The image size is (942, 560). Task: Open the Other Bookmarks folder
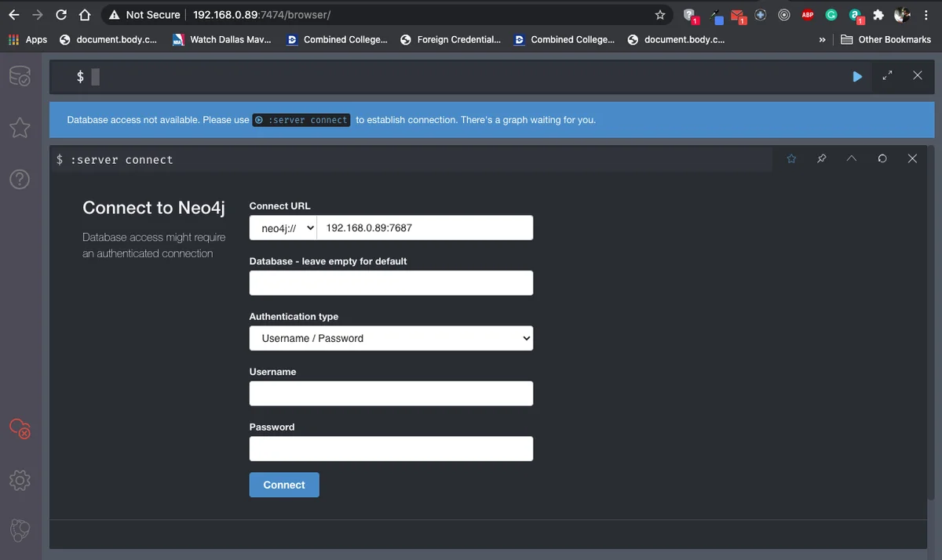click(887, 39)
